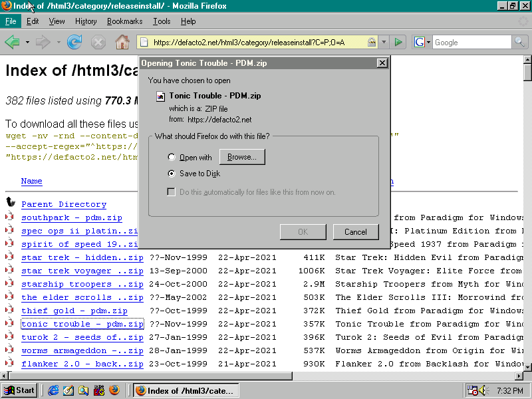Viewport: 532px width, 399px height.
Task: Open star trek voyager zip link
Action: (82, 271)
